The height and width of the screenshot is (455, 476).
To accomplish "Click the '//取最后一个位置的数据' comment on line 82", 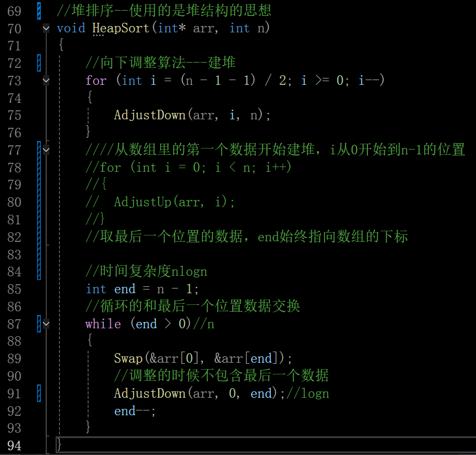I will (164, 237).
